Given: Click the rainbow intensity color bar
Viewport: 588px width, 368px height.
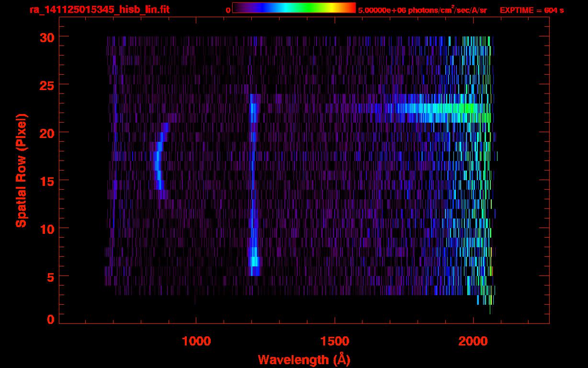Looking at the screenshot, I should [294, 8].
